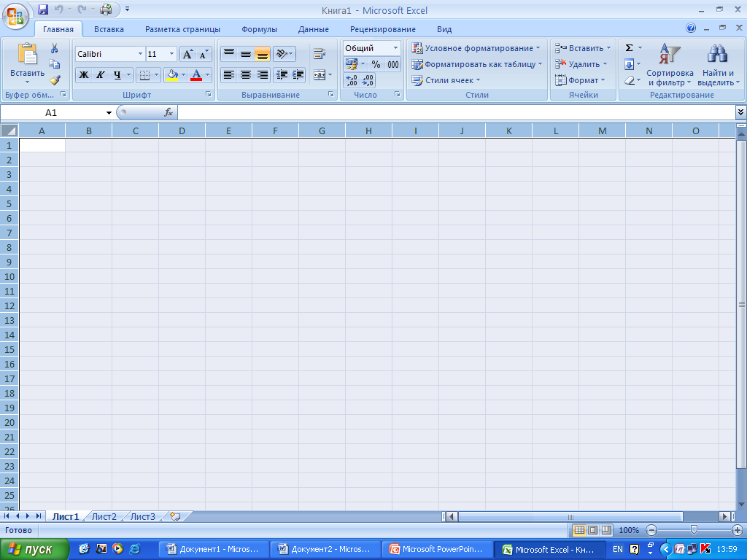This screenshot has width=747, height=560.
Task: Increase font size with large A icon
Action: (187, 54)
